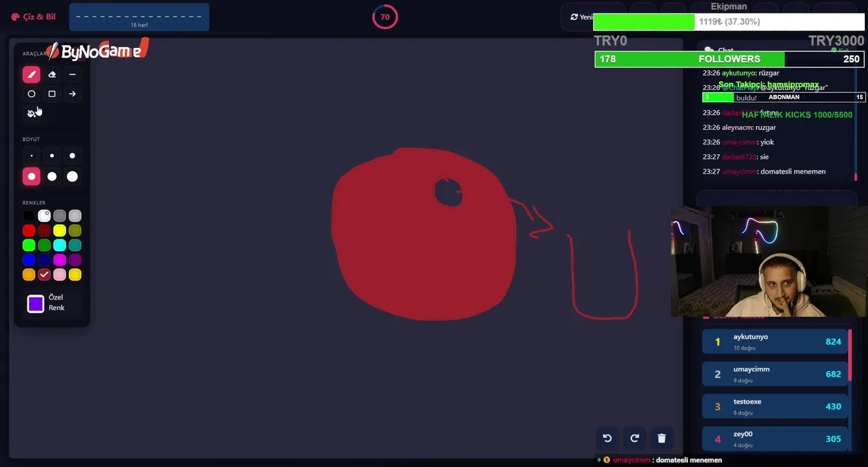Select testoexe leaderboard row
The width and height of the screenshot is (868, 467).
(x=775, y=407)
